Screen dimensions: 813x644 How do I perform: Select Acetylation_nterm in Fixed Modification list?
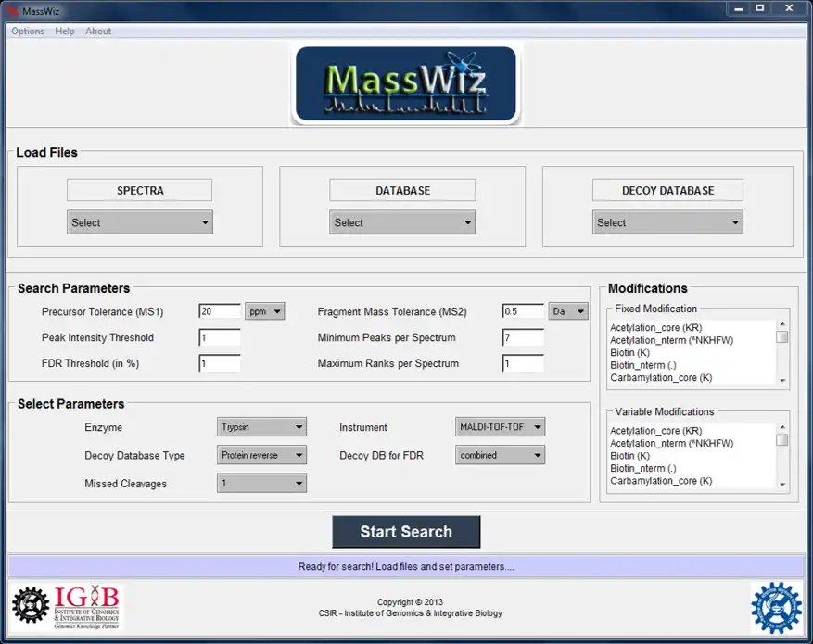[671, 340]
